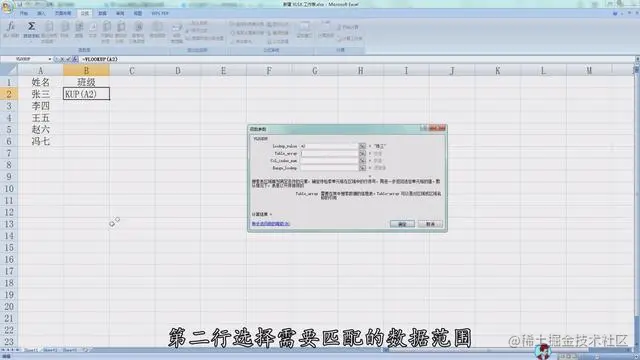This screenshot has width=640, height=360.
Task: Expand the AutoSum dropdown arrow
Action: click(31, 41)
